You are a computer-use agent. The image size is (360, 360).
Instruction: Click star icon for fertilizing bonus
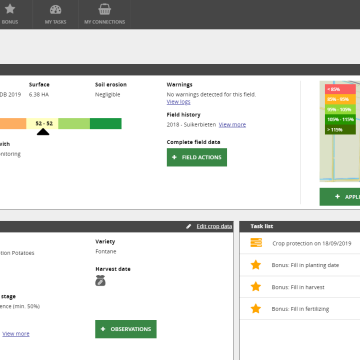(256, 309)
